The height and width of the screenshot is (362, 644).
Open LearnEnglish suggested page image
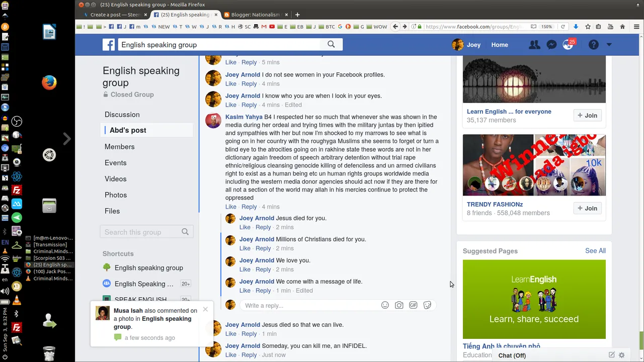coord(534,299)
